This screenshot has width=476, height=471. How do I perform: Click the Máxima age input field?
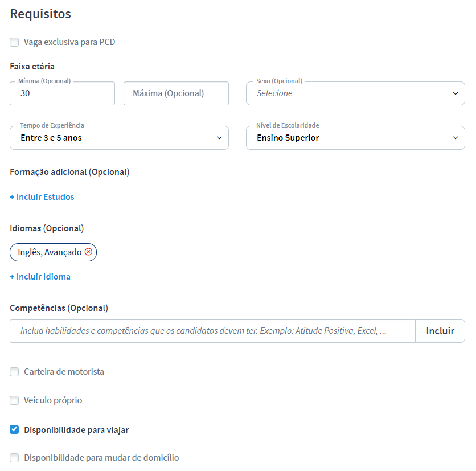tap(176, 93)
